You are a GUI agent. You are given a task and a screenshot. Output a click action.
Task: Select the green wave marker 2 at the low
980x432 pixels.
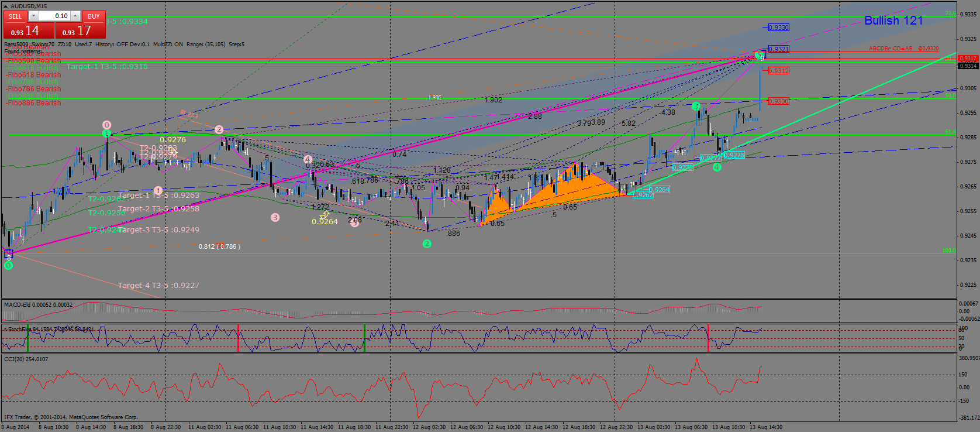427,244
